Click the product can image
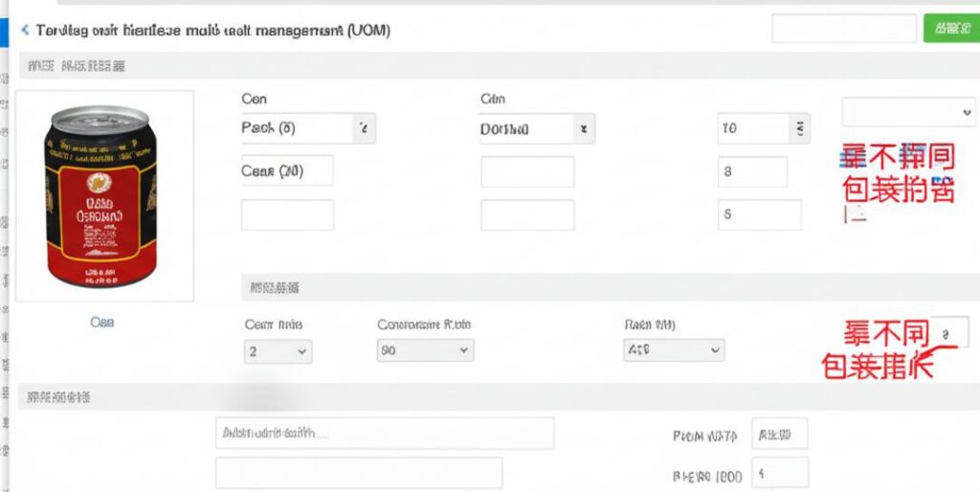 click(105, 196)
